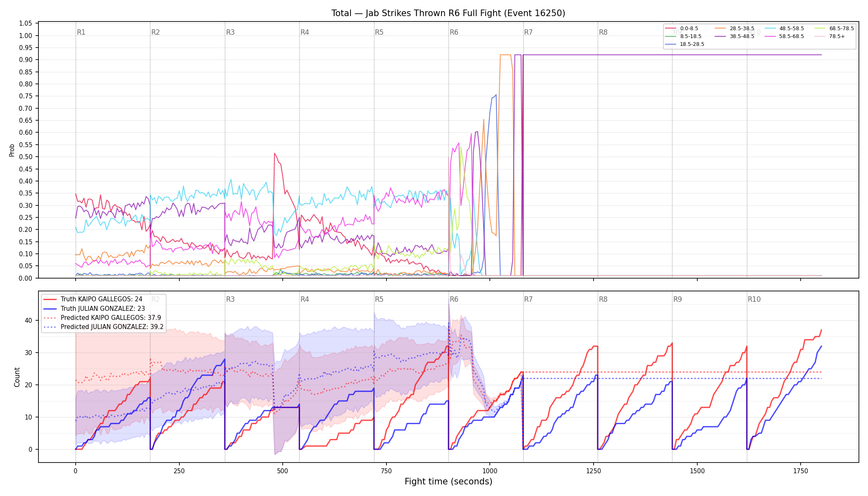Click the R8 round marker in the Prob chart
Viewport: 868px width, 496px height.
[x=603, y=32]
